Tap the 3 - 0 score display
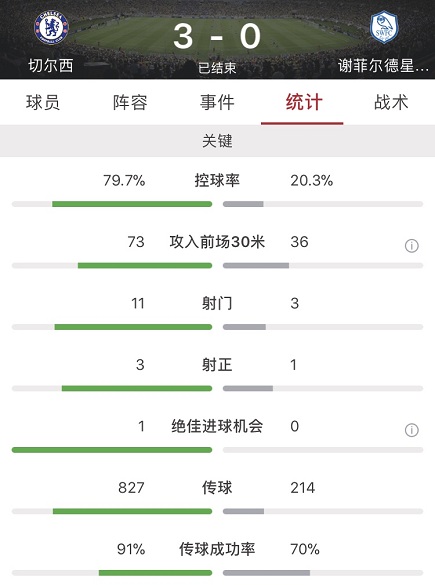The height and width of the screenshot is (585, 435). coord(217,36)
